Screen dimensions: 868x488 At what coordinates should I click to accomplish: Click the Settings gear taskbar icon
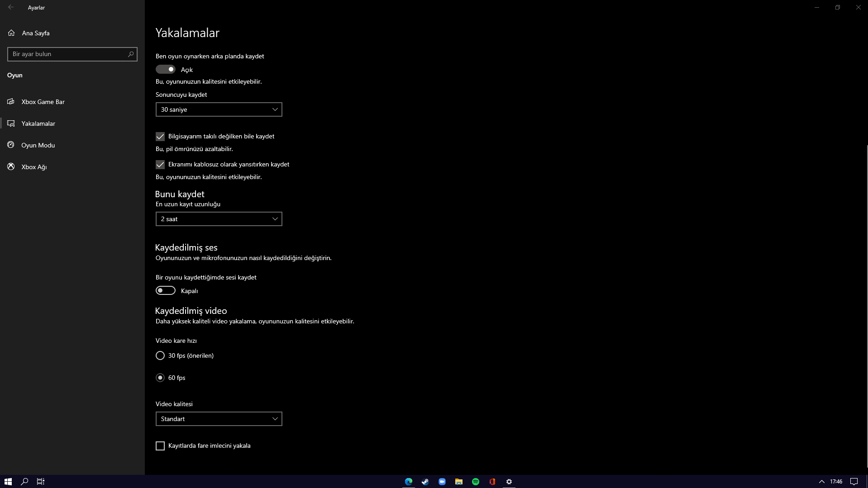point(509,482)
